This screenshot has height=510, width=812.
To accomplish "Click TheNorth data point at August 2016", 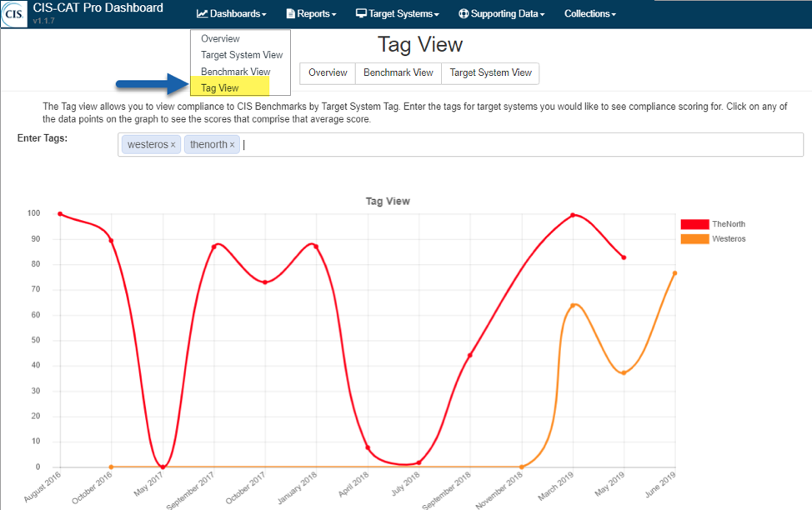I will (x=60, y=214).
